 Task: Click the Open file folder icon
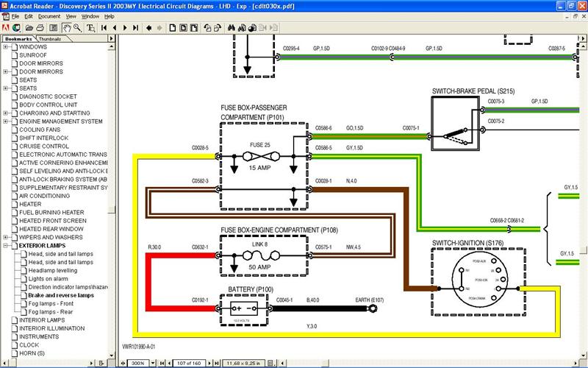29,28
